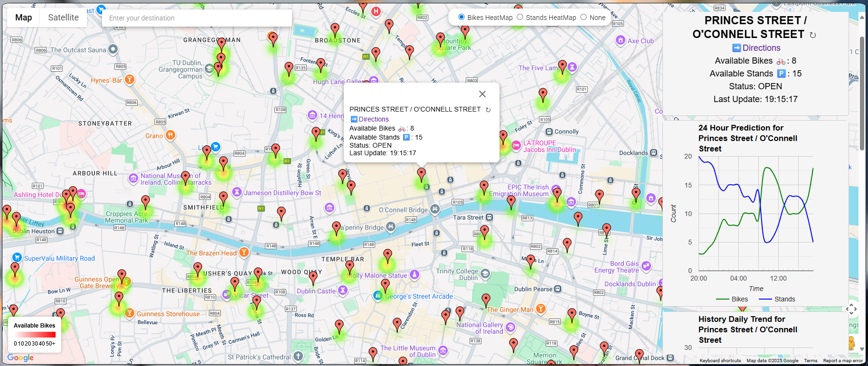Viewport: 868px width, 366px height.
Task: Click the Molly Malone Statue icon
Action: click(415, 275)
